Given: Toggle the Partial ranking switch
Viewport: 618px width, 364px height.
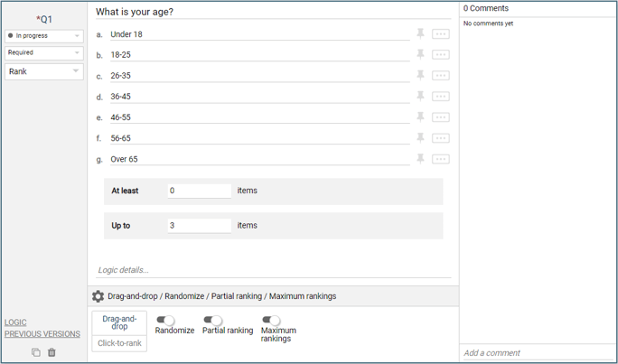Looking at the screenshot, I should (213, 321).
